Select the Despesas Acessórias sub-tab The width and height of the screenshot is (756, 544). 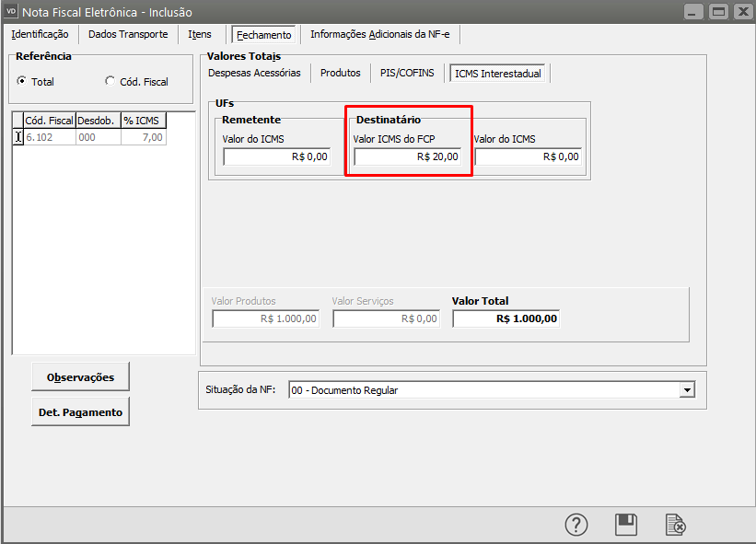(254, 73)
